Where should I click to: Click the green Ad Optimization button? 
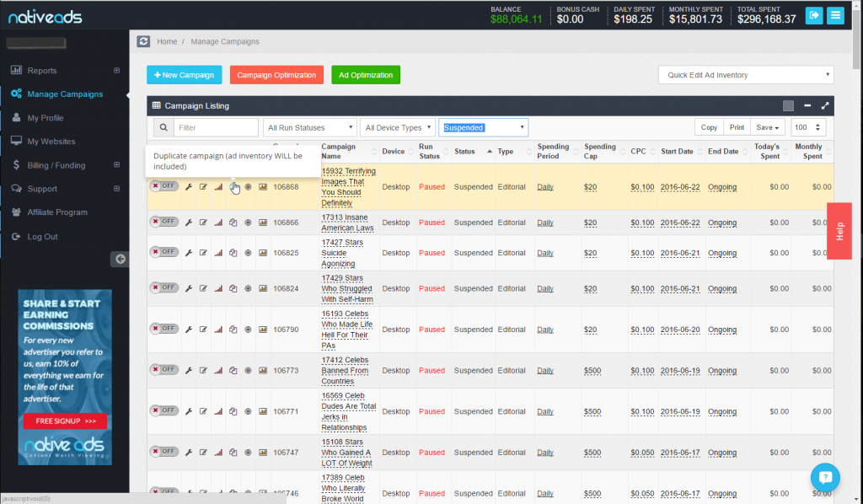[366, 75]
